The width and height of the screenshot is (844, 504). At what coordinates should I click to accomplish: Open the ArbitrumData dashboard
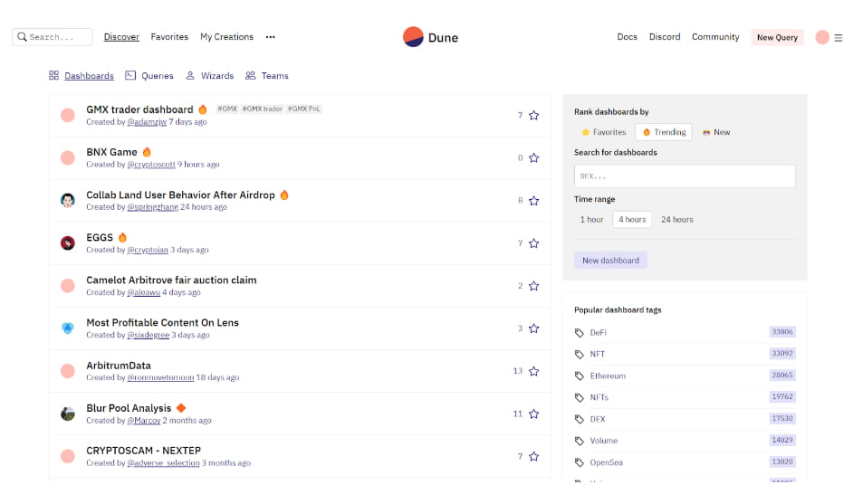tap(119, 366)
